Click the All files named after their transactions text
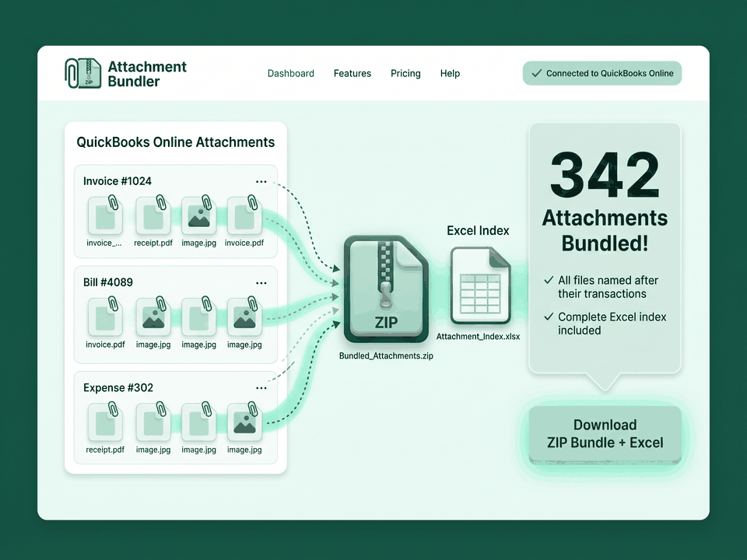Viewport: 747px width, 560px height. point(608,287)
